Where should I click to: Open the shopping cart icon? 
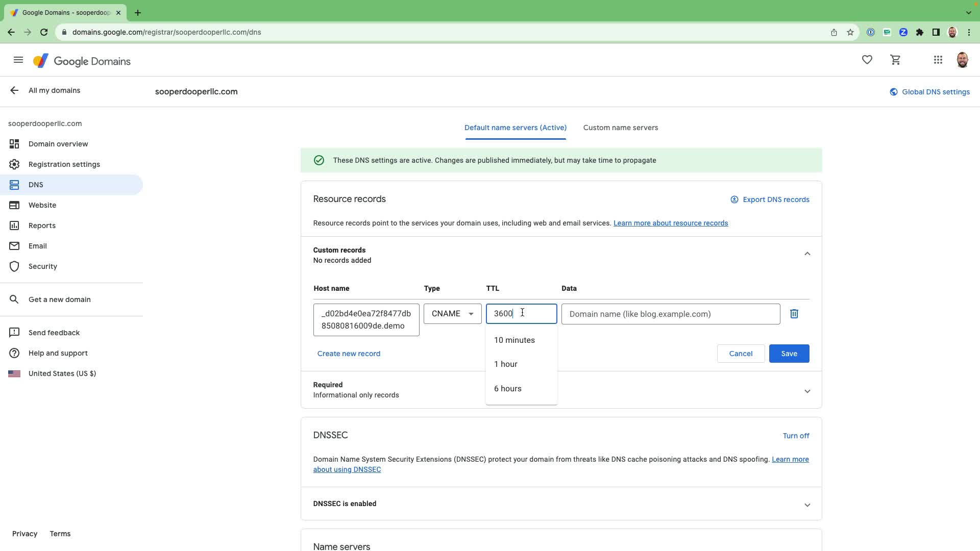[895, 60]
